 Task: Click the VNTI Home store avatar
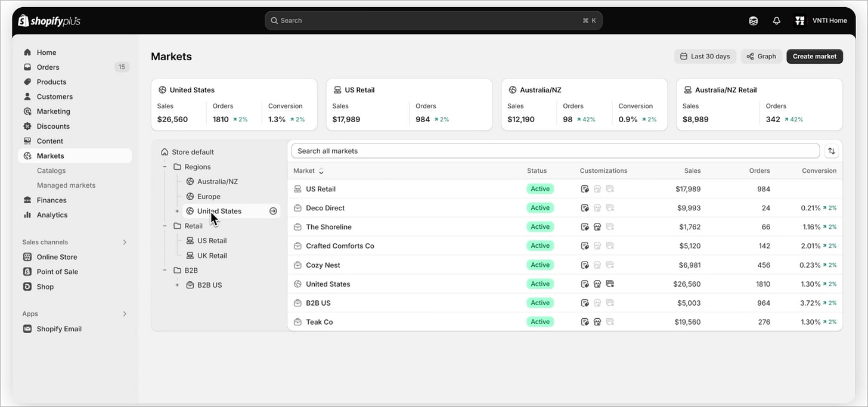pyautogui.click(x=799, y=20)
